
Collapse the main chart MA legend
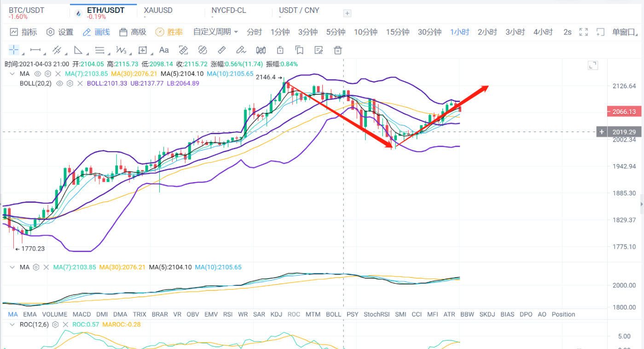(x=12, y=74)
